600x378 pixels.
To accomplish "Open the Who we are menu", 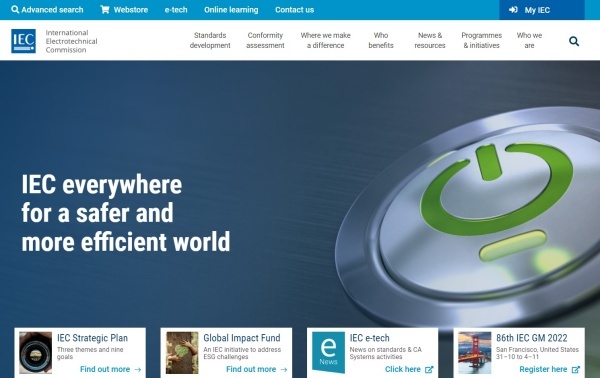I will (x=529, y=40).
